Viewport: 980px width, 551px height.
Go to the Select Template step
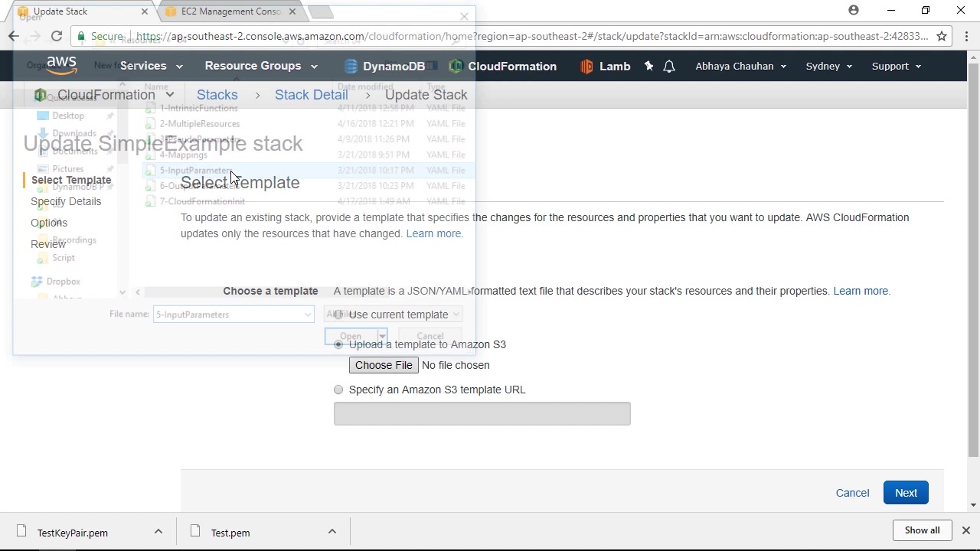coord(71,181)
